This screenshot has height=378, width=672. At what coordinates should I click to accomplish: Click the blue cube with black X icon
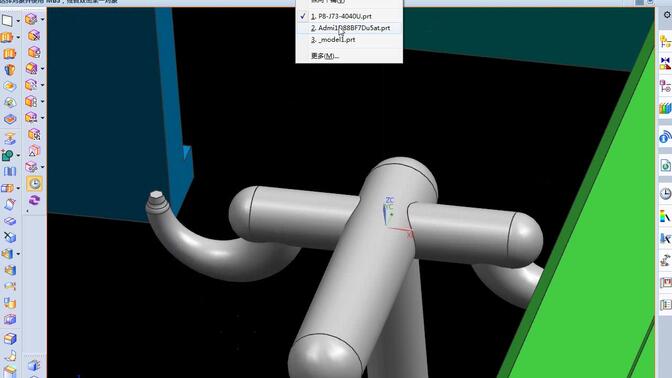tap(9, 237)
